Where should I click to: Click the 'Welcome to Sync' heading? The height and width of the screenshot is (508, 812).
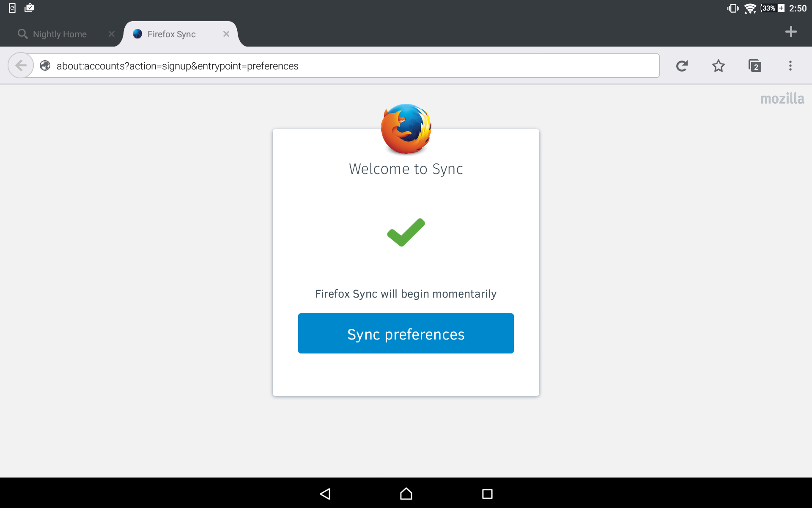tap(406, 169)
